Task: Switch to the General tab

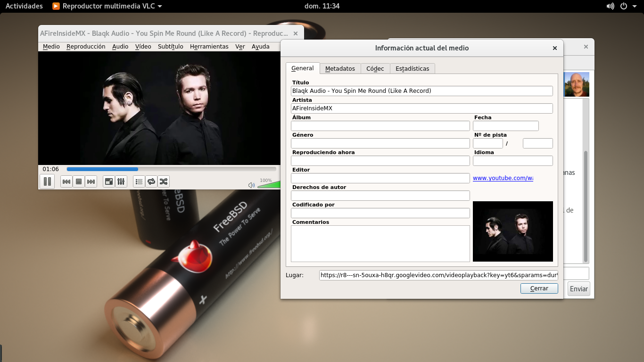Action: (303, 68)
